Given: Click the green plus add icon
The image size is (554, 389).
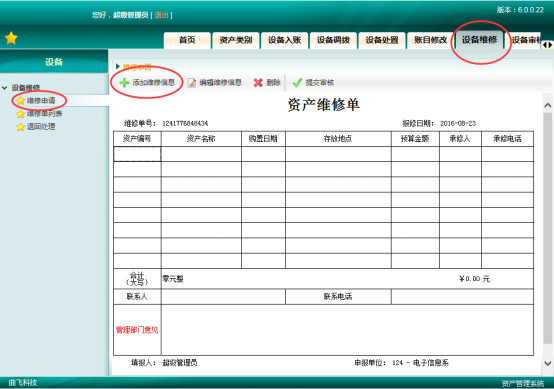Looking at the screenshot, I should coord(124,83).
